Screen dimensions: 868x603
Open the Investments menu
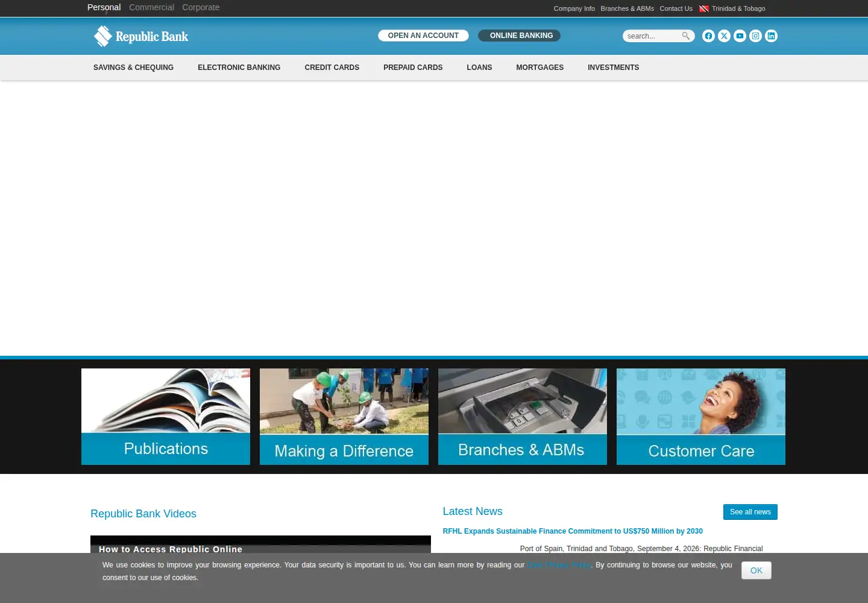613,68
